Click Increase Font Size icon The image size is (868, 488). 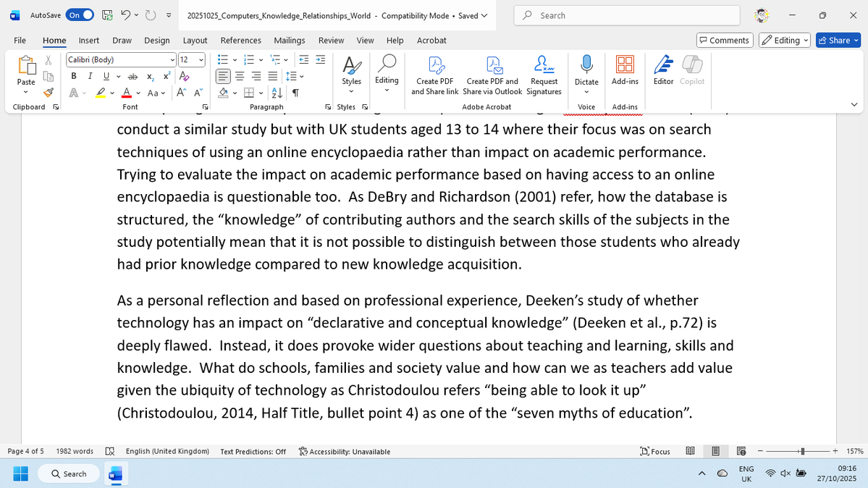pyautogui.click(x=181, y=93)
